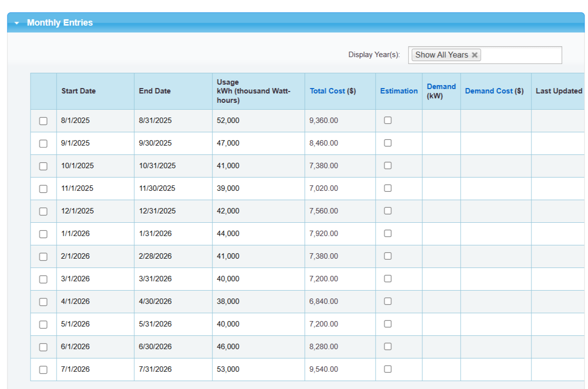The width and height of the screenshot is (588, 389).
Task: Click the total cost 7,920.00
Action: click(323, 233)
